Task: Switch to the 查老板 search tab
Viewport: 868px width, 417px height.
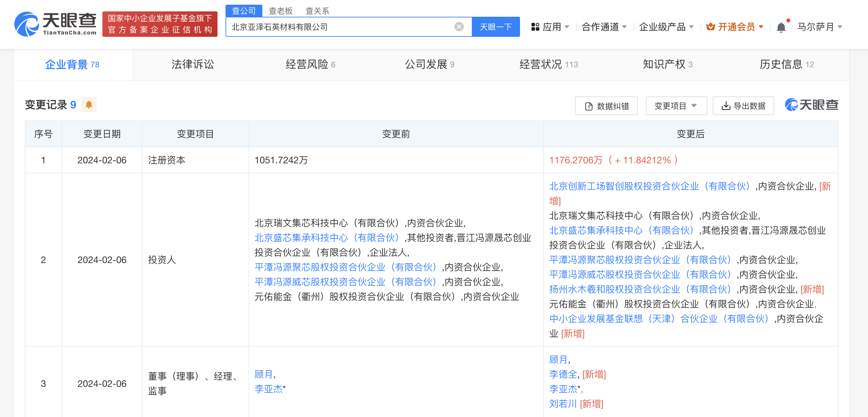Action: coord(280,11)
